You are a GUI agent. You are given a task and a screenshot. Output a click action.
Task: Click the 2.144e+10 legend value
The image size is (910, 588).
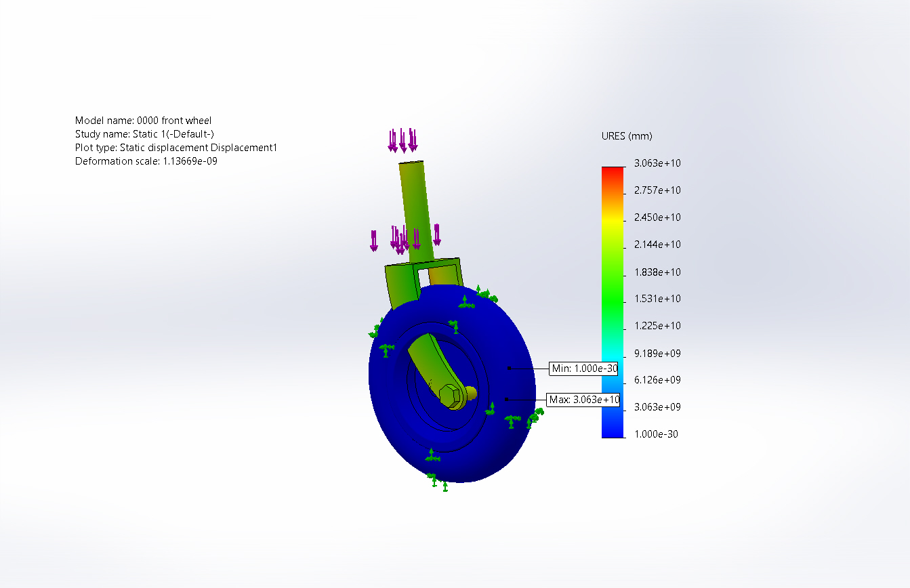point(657,245)
